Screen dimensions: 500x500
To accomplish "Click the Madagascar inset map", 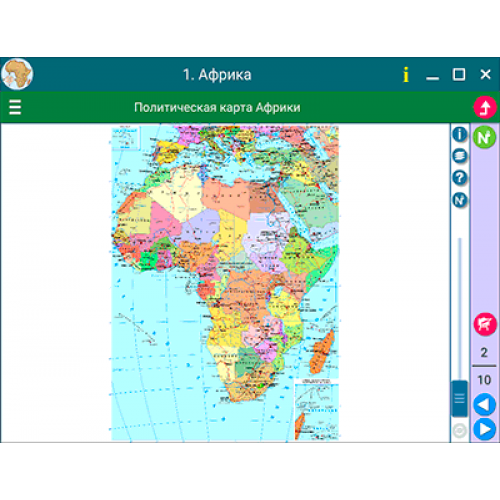I will [317, 409].
